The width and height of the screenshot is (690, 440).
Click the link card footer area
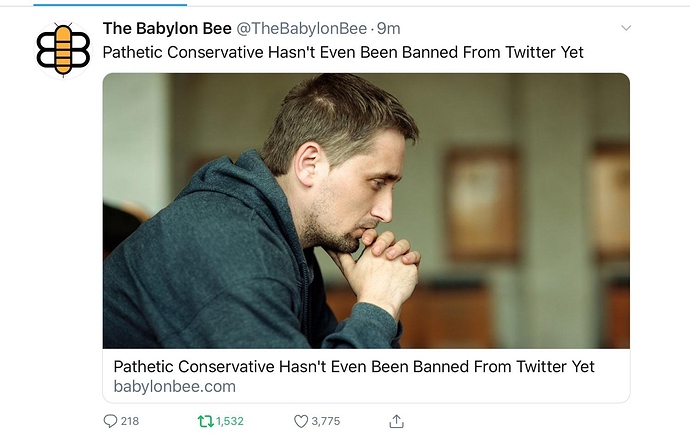point(366,376)
